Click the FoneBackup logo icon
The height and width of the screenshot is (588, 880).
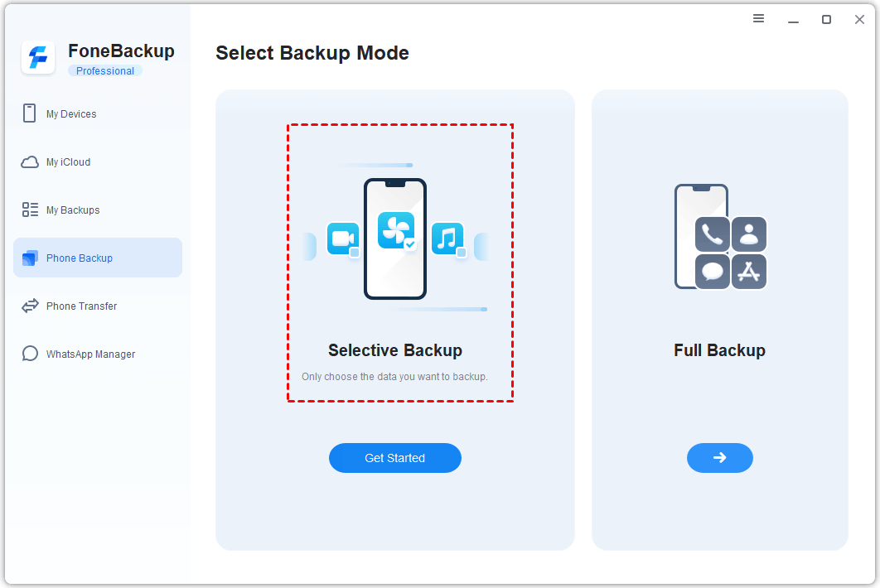[x=38, y=58]
